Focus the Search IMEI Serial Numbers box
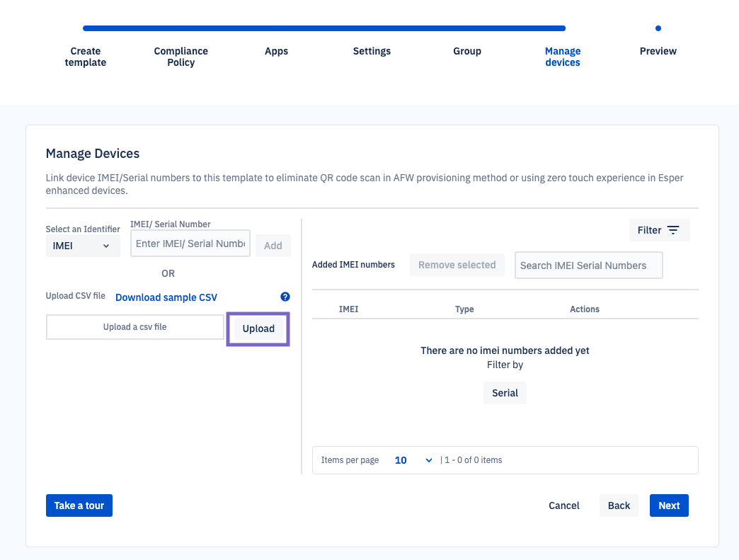 click(589, 265)
